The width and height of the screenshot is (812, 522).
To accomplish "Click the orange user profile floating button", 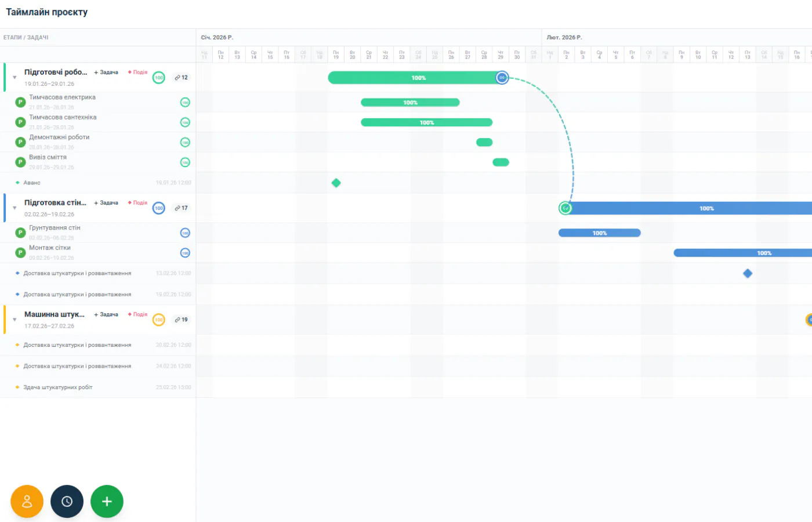I will tap(27, 502).
